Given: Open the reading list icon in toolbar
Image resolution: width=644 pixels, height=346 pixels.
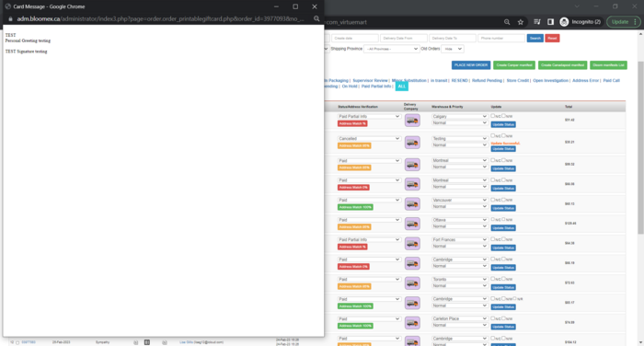Looking at the screenshot, I should pos(536,22).
